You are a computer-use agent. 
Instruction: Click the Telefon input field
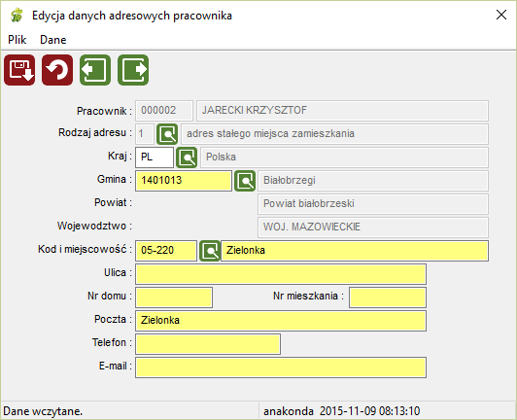[x=208, y=344]
